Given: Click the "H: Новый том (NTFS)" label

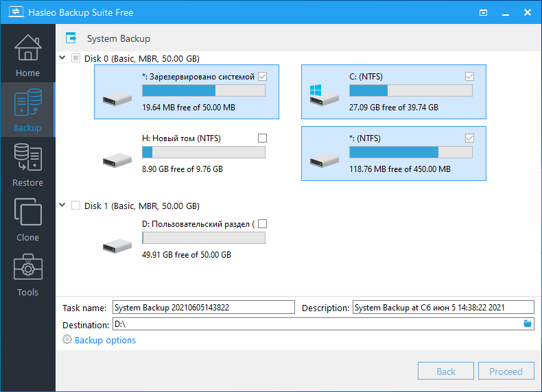Looking at the screenshot, I should coord(182,138).
